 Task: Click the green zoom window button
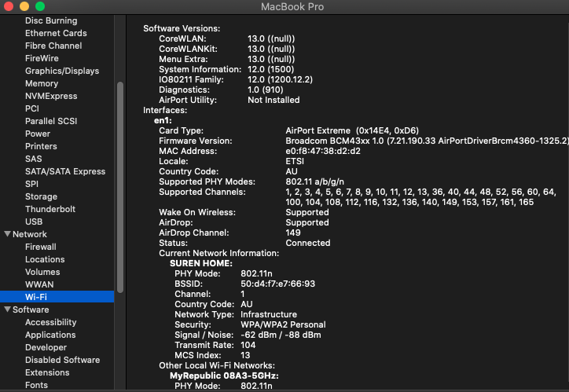[40, 6]
